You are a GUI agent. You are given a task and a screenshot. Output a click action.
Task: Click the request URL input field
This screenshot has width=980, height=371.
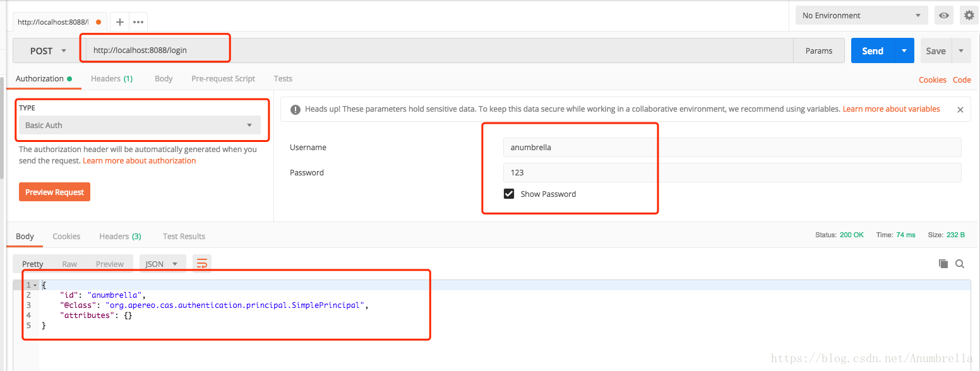(439, 51)
